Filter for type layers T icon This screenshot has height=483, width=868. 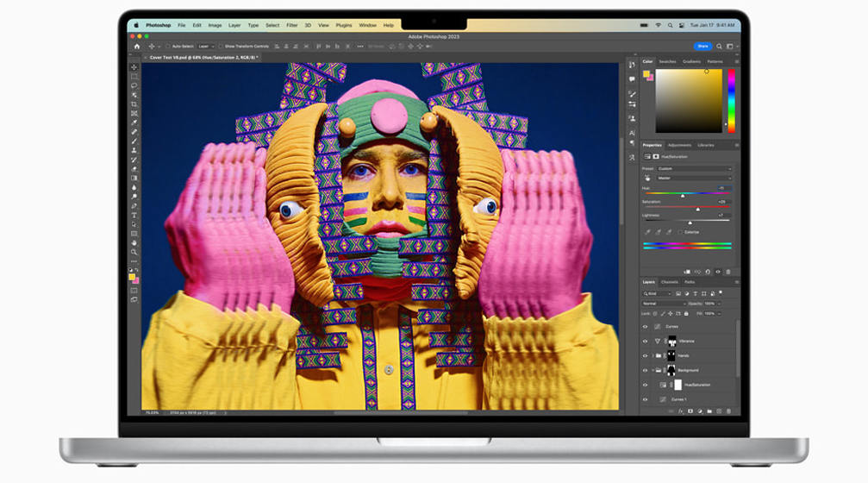point(696,293)
